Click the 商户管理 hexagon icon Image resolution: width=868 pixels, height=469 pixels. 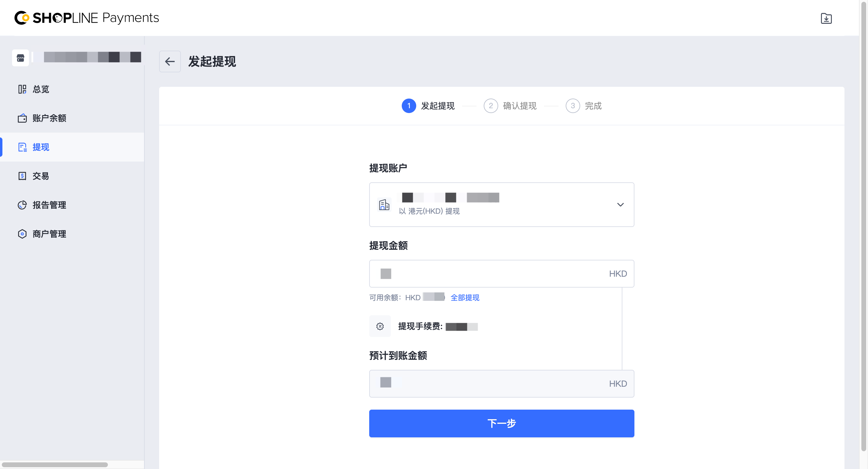(22, 234)
